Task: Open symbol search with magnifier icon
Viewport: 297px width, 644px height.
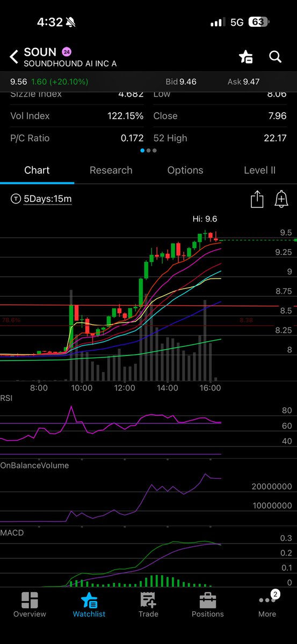Action: [x=276, y=56]
